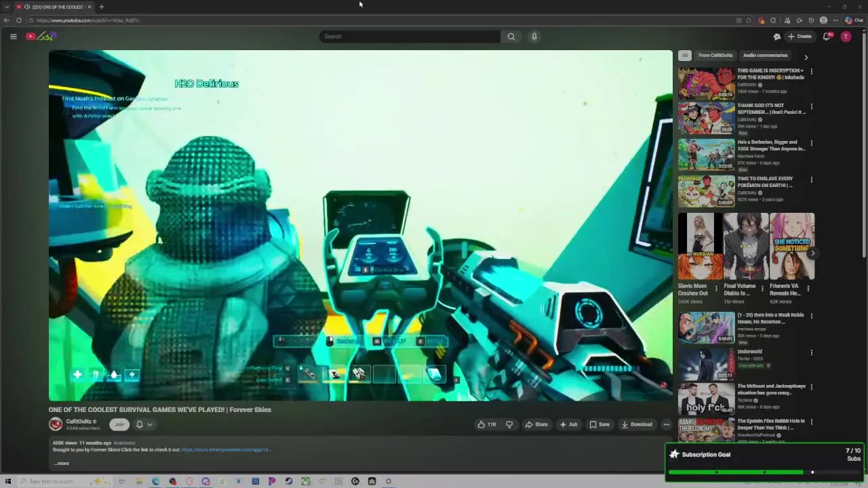Share this video
The image size is (868, 488).
click(x=536, y=424)
